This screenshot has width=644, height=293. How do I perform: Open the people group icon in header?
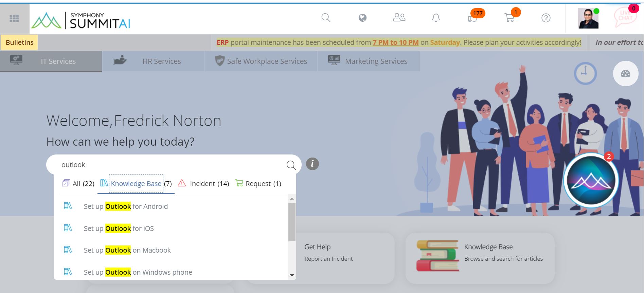[399, 18]
